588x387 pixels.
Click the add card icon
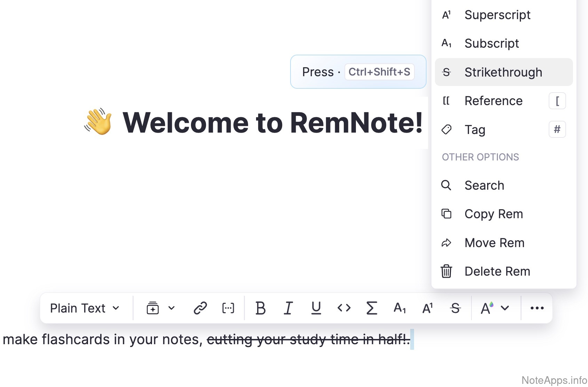153,308
